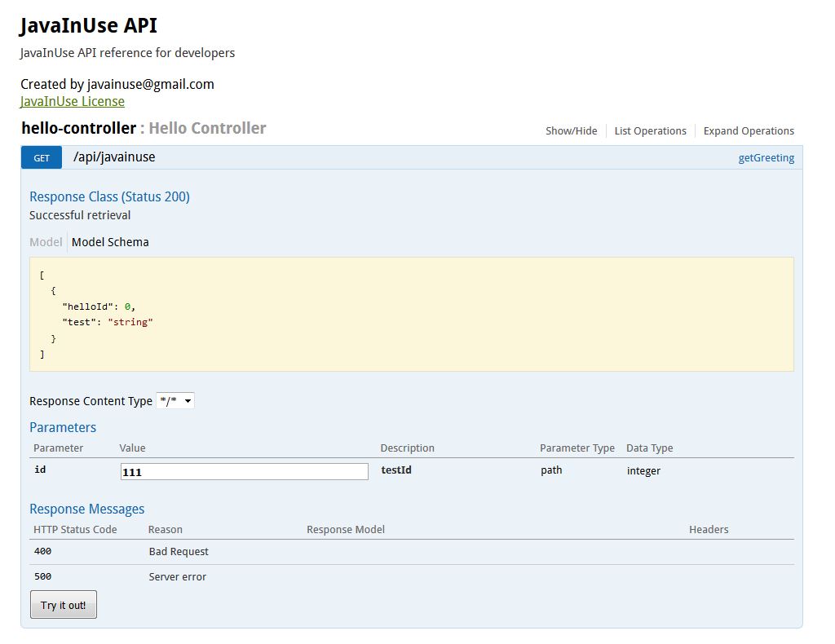Image resolution: width=835 pixels, height=644 pixels.
Task: Click the JavaInUse API title
Action: pos(88,25)
